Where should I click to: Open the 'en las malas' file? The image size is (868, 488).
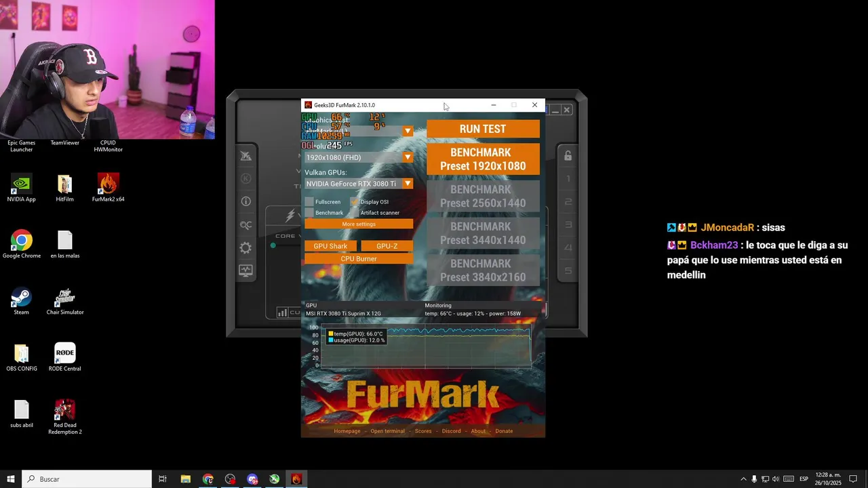click(x=64, y=245)
